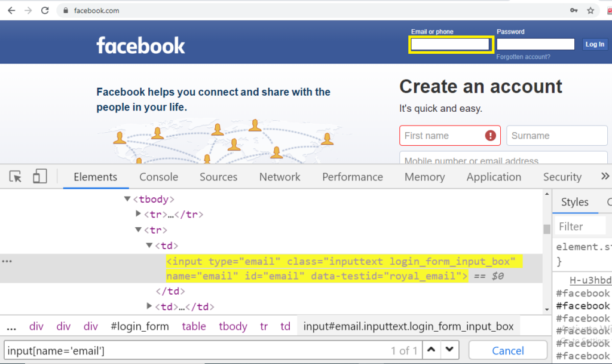This screenshot has height=364, width=612.
Task: Open the Performance tab
Action: [353, 177]
